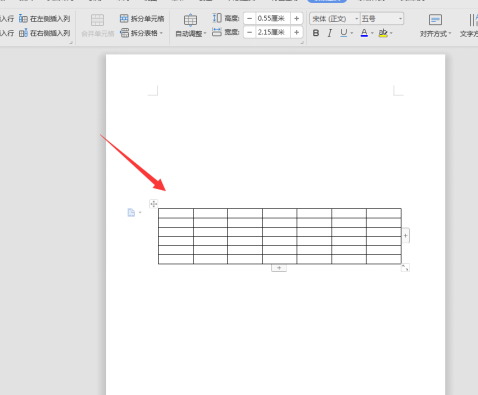Click the row height input field
Viewport: 478px width, 395px height.
point(273,18)
